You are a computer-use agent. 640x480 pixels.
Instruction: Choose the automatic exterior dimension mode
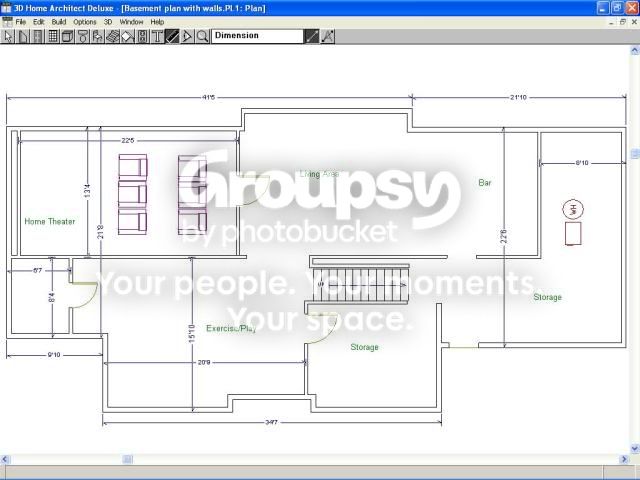tap(327, 37)
